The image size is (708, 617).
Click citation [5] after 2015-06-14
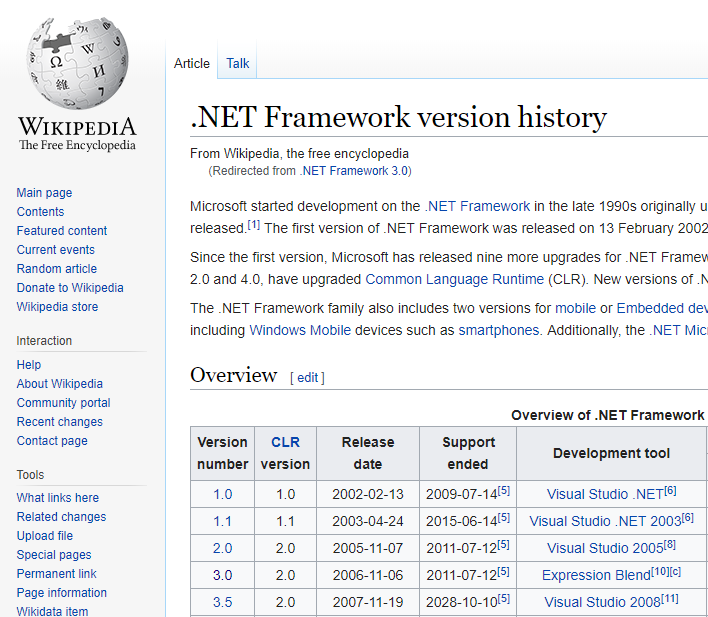504,518
